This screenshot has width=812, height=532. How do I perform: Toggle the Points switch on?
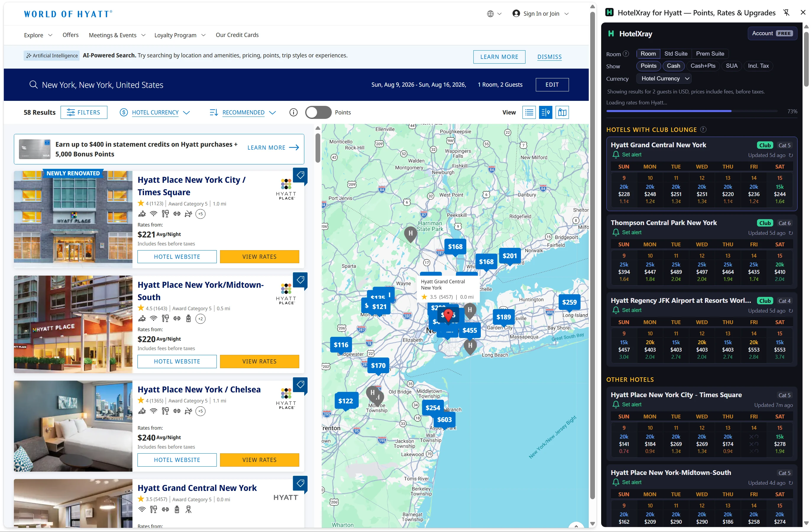click(x=318, y=112)
